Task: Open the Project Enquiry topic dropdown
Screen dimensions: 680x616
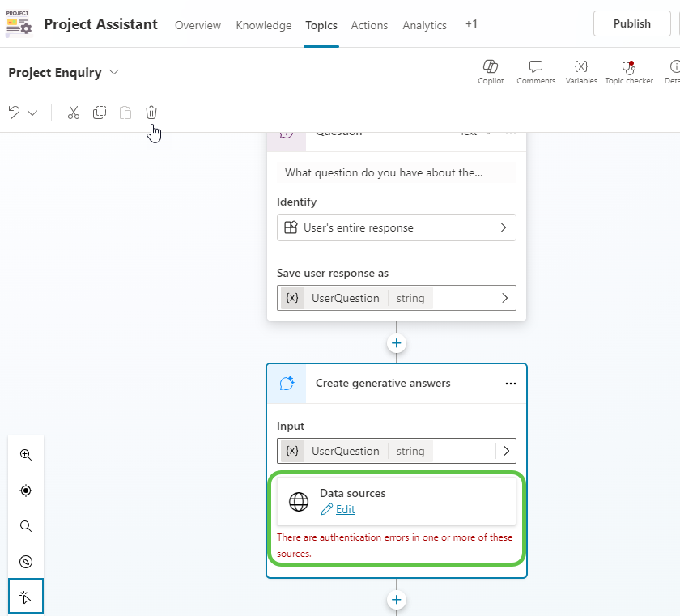Action: pos(113,72)
